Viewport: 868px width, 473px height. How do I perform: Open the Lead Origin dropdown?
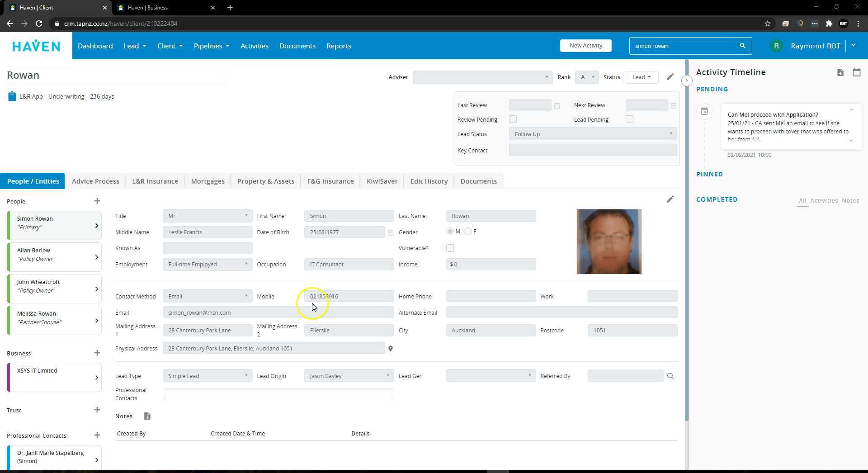349,376
